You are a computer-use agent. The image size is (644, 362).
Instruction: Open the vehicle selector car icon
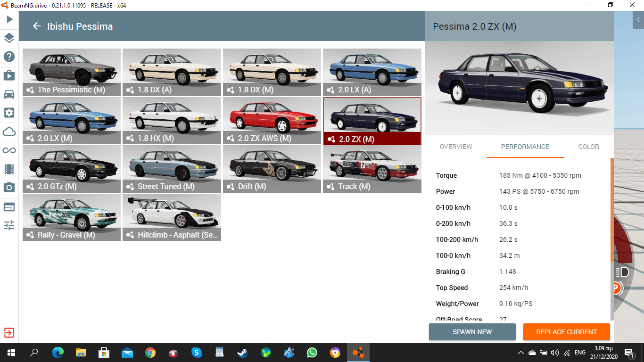coord(9,94)
